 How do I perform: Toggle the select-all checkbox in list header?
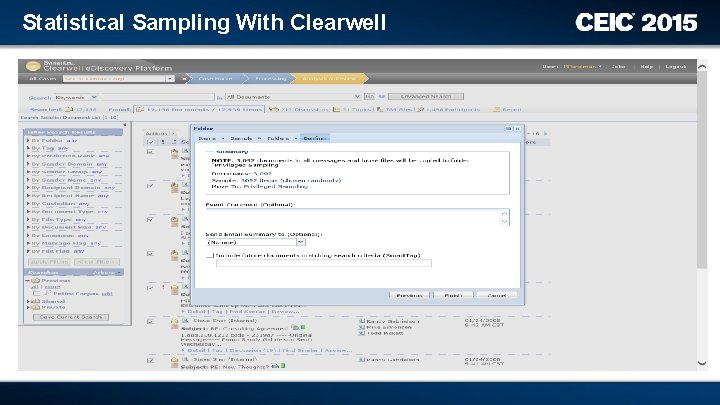[x=150, y=142]
